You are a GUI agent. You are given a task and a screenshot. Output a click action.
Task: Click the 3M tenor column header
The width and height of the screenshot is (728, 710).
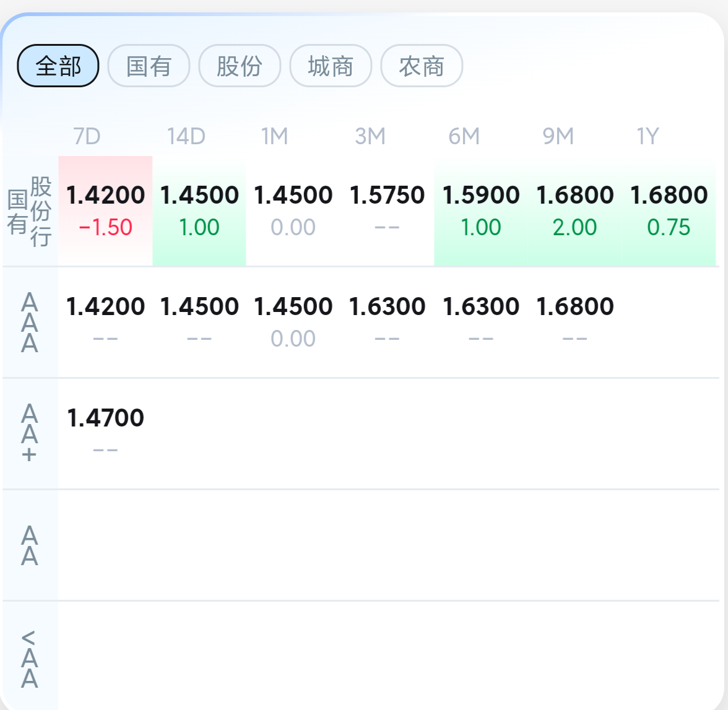point(370,136)
